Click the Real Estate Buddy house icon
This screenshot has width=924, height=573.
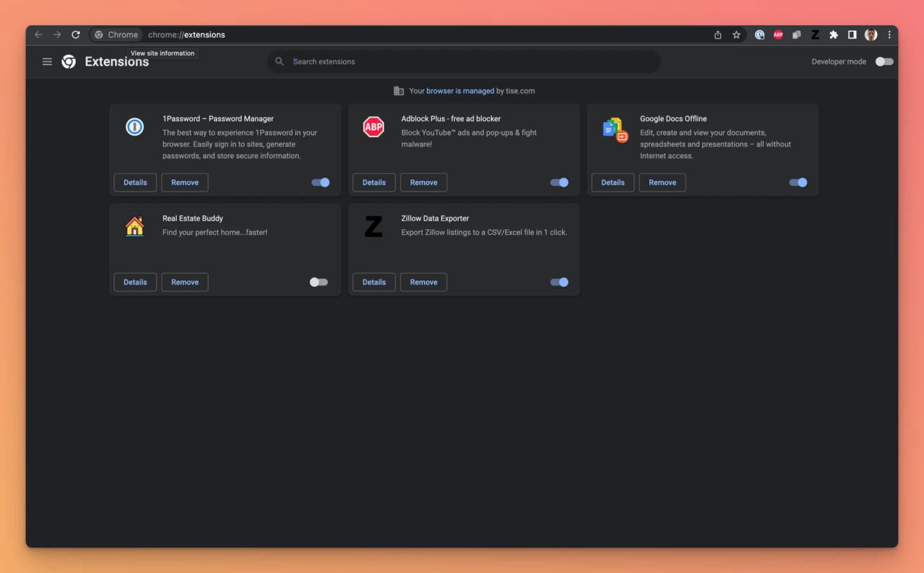135,226
